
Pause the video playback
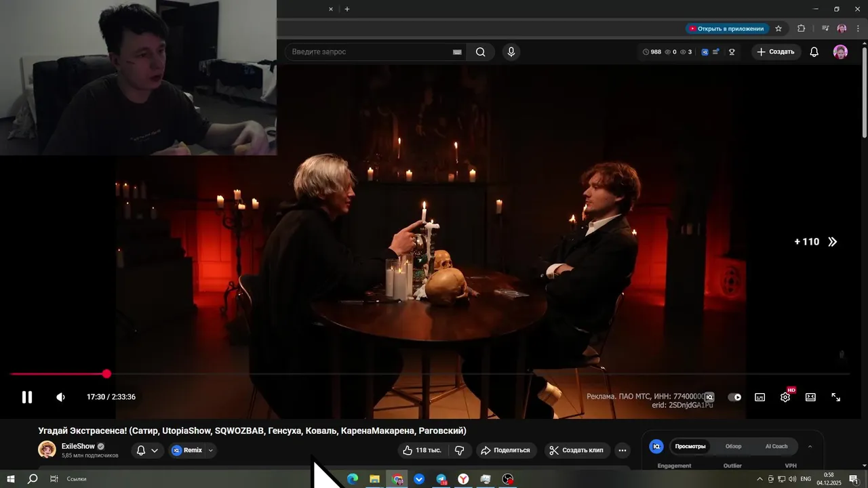[27, 397]
